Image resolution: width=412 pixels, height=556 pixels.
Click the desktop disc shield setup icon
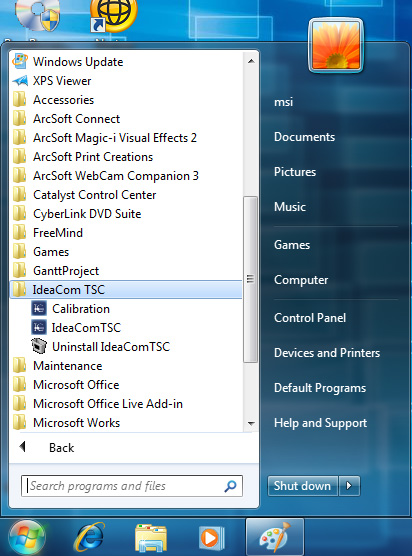click(38, 15)
